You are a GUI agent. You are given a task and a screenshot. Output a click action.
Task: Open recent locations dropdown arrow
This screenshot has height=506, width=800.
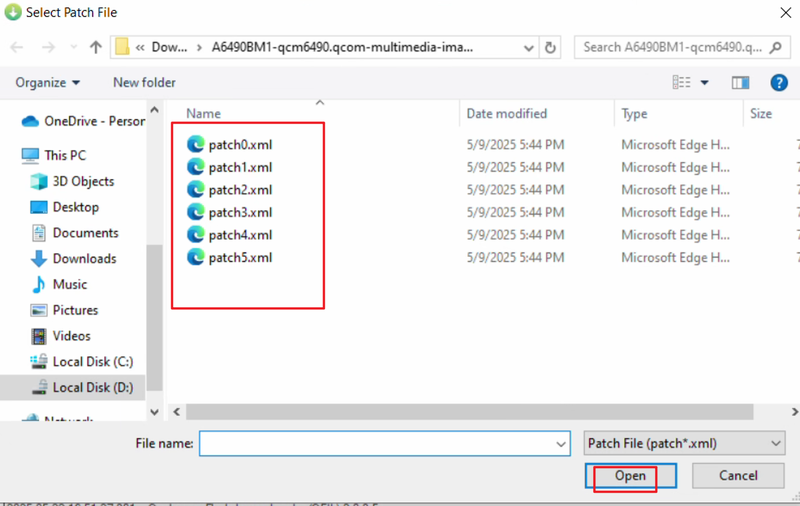(x=73, y=47)
